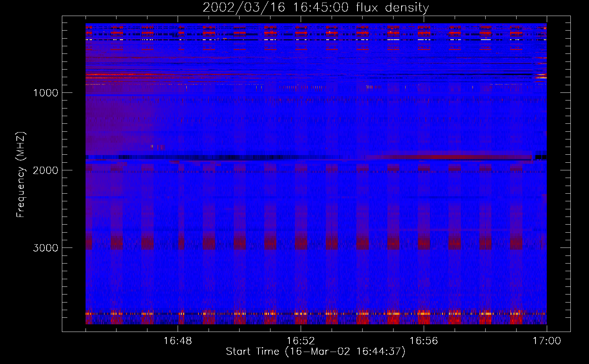Viewport: 589px width, 364px height.
Task: Click the 1000 MHz y-axis tick label
Action: click(46, 93)
